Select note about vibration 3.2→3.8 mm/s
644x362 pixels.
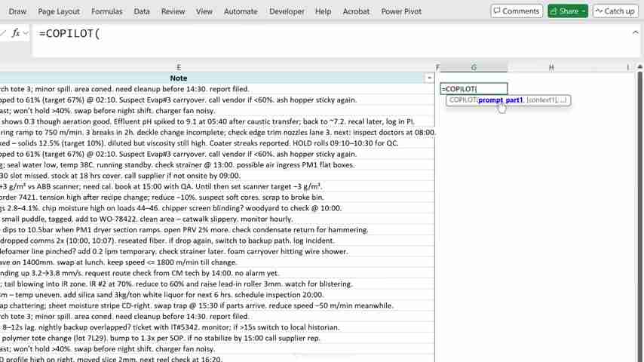point(217,273)
